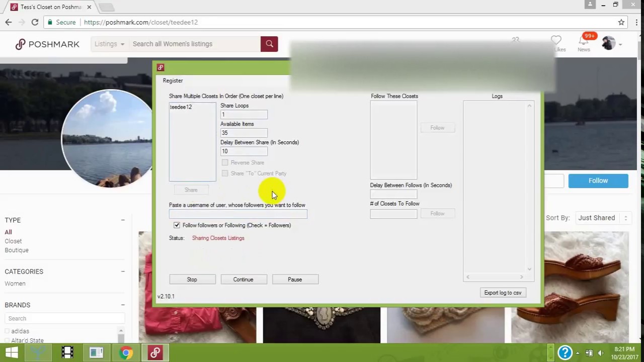644x362 pixels.
Task: Click Follow beside # of Closets field
Action: click(437, 214)
